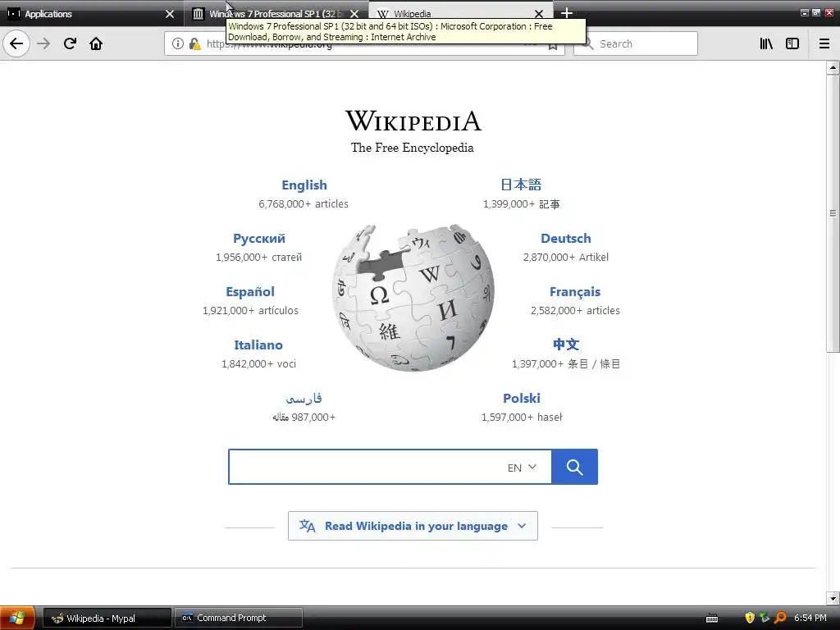840x630 pixels.
Task: Open the Español Wikipedia link
Action: point(250,292)
